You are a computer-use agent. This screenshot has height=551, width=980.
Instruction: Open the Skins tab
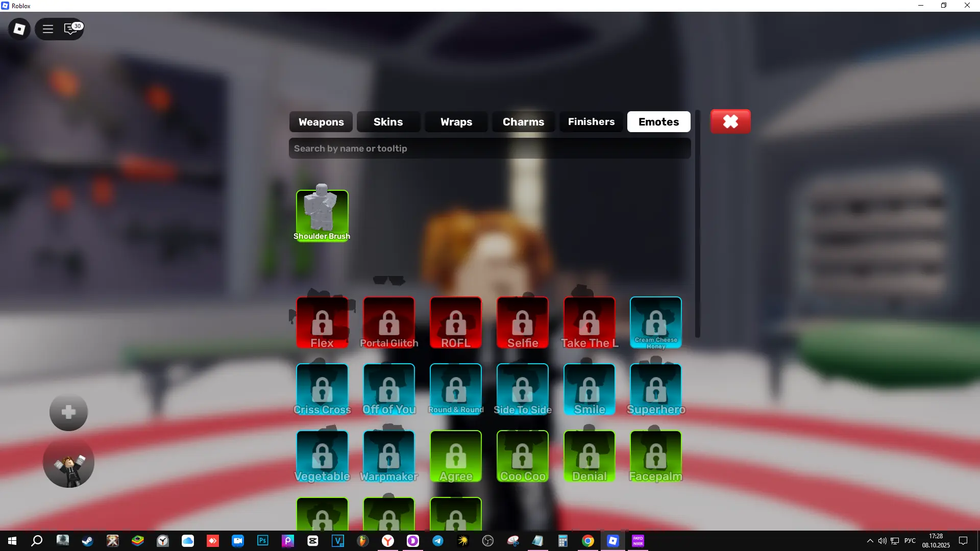tap(388, 122)
